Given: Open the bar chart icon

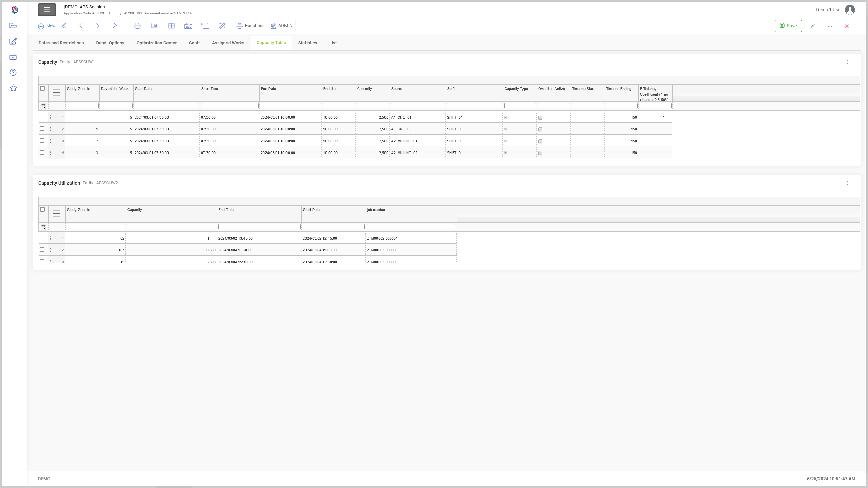Looking at the screenshot, I should (154, 26).
